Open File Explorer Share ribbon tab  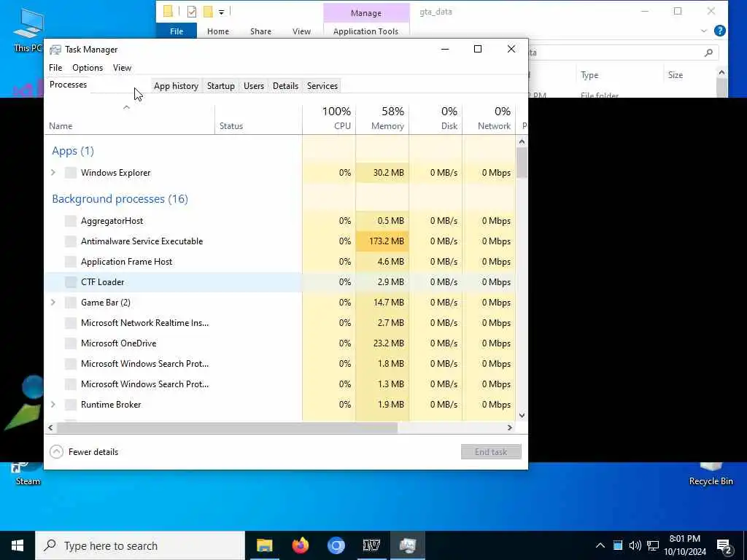point(260,31)
